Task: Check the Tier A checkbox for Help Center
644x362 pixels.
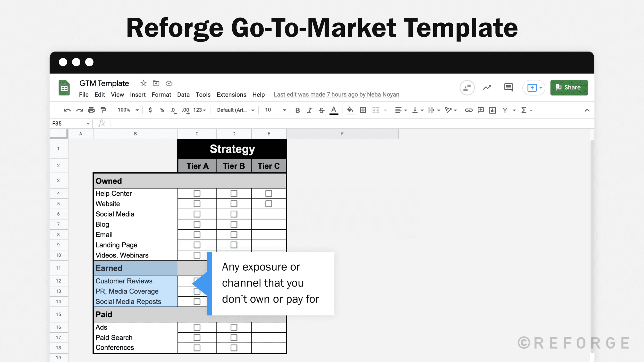Action: tap(197, 193)
